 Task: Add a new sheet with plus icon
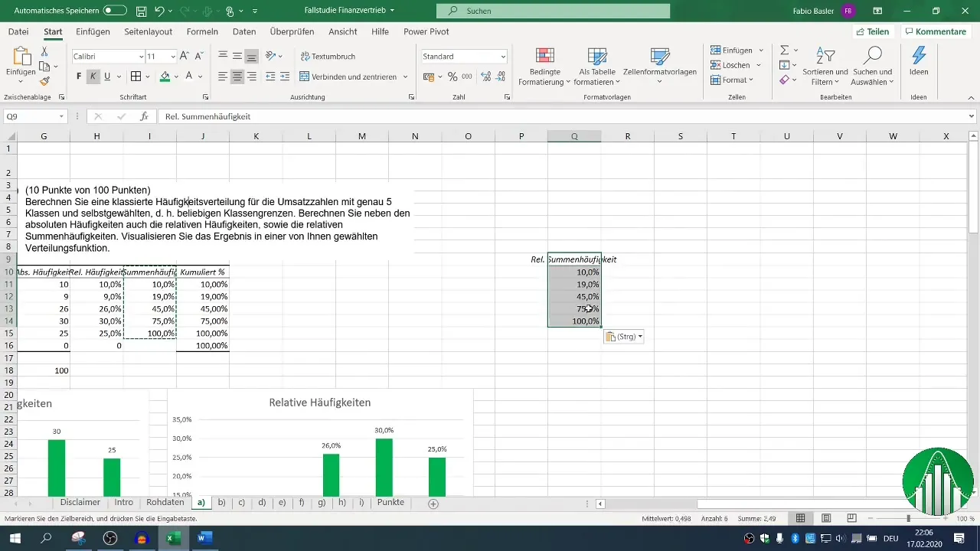pos(433,504)
